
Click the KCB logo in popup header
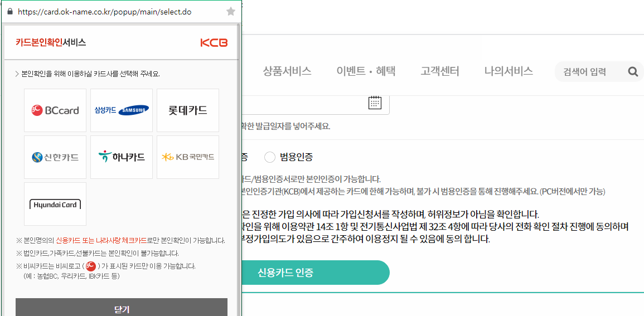[x=214, y=42]
